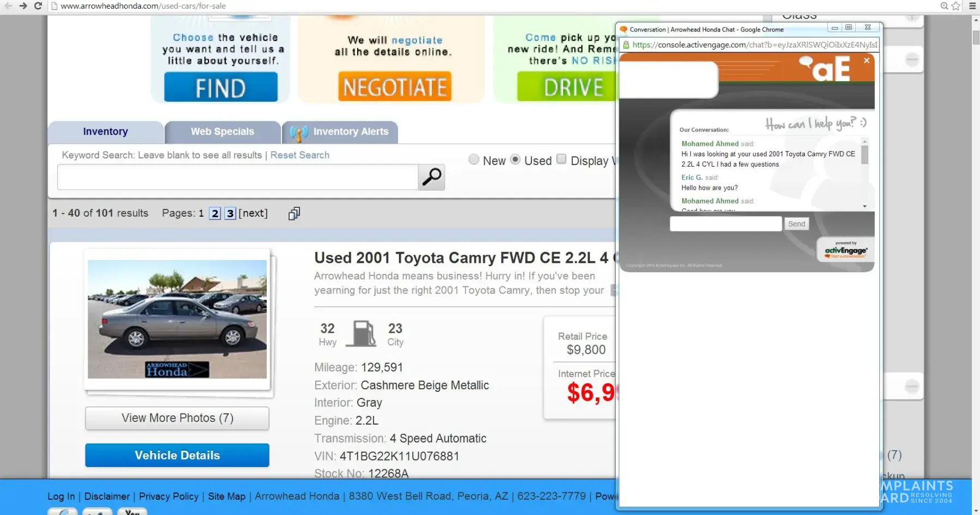The width and height of the screenshot is (980, 515).
Task: Click the blue FIND button
Action: tap(221, 87)
